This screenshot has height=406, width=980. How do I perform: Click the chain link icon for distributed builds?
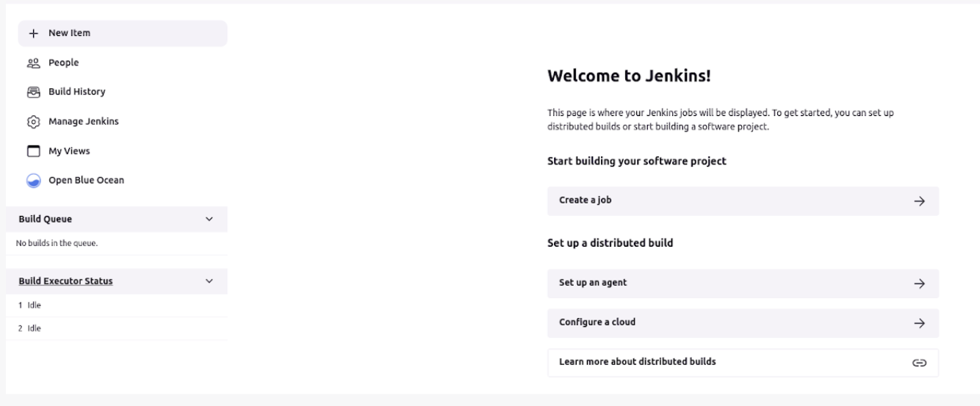pos(919,363)
